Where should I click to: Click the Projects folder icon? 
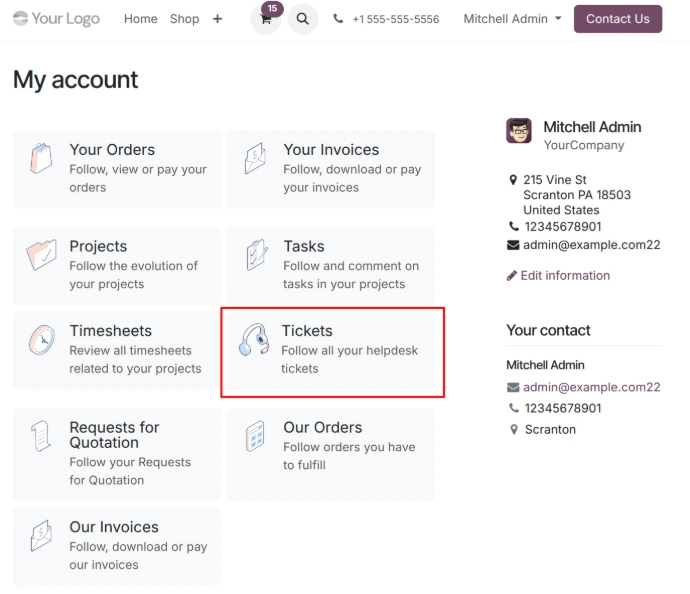pos(42,256)
